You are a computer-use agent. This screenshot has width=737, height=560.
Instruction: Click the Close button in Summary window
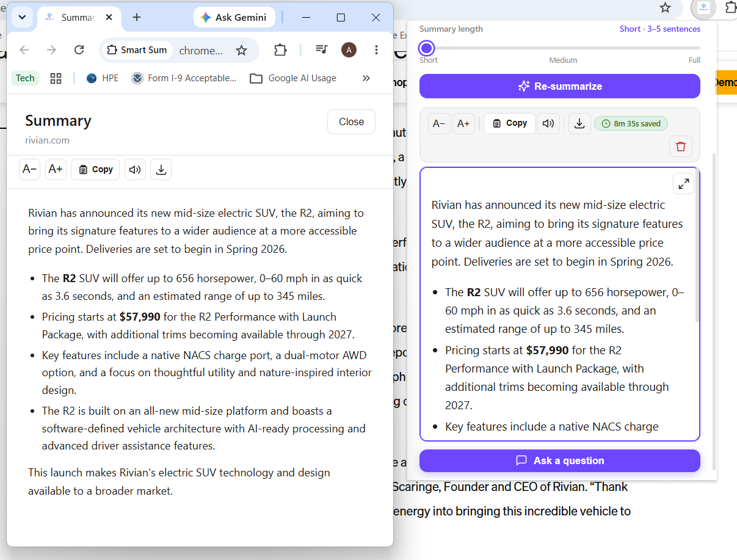coord(351,122)
